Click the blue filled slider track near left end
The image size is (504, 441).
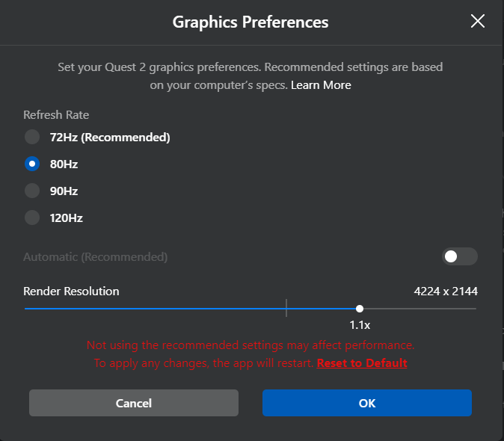coord(45,308)
